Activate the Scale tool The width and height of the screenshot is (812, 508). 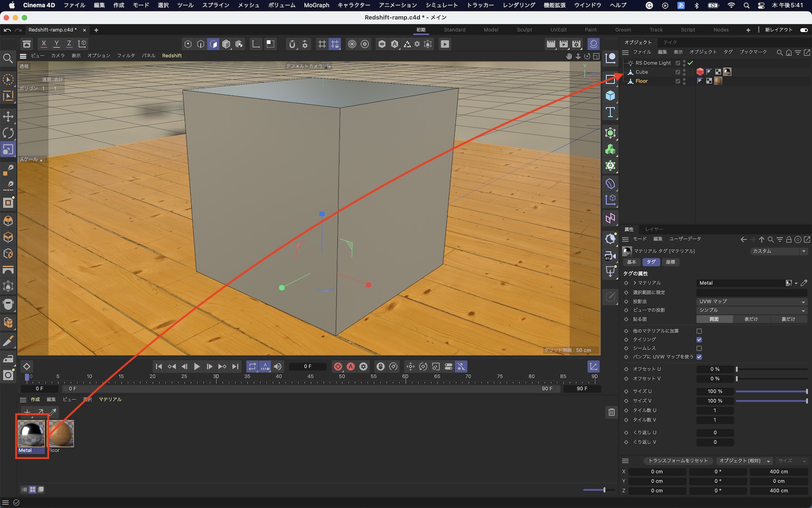click(8, 150)
